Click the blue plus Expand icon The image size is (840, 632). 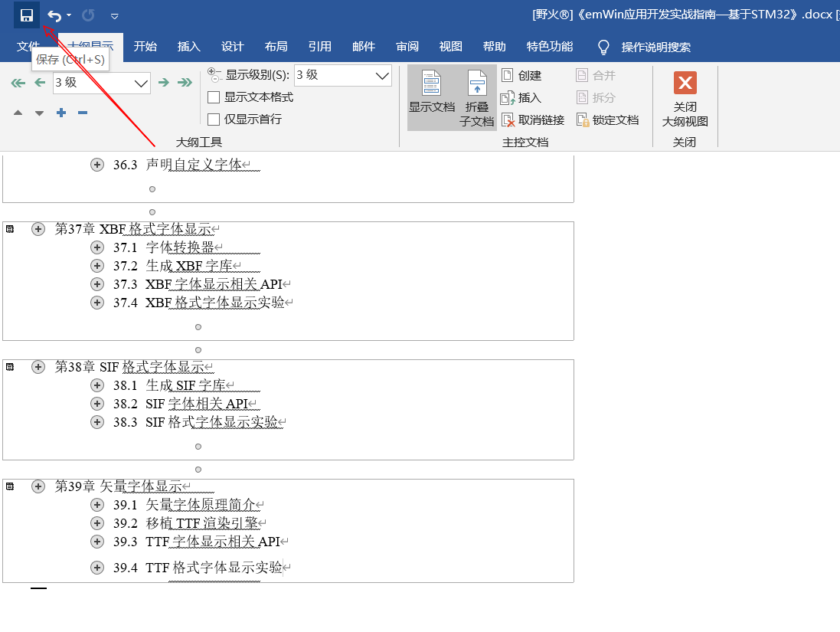click(x=61, y=113)
